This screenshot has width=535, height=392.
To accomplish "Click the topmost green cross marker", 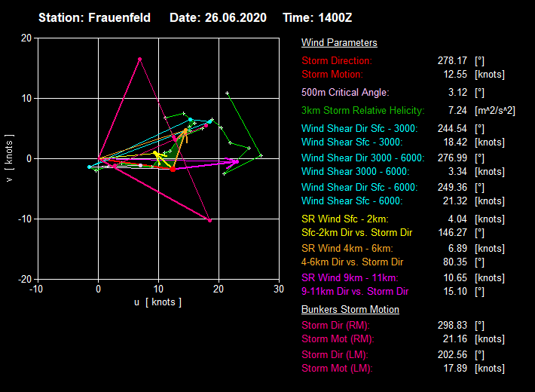I will click(x=228, y=93).
